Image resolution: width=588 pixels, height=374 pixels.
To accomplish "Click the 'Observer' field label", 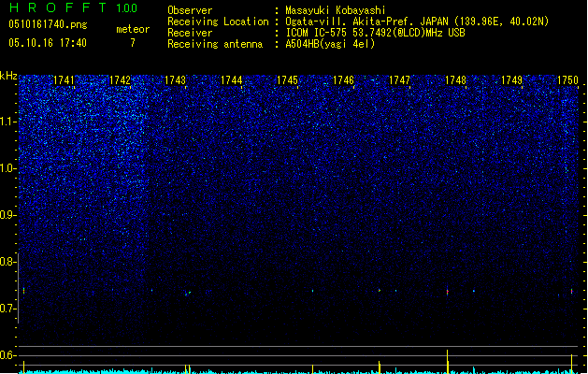I will pyautogui.click(x=190, y=10).
